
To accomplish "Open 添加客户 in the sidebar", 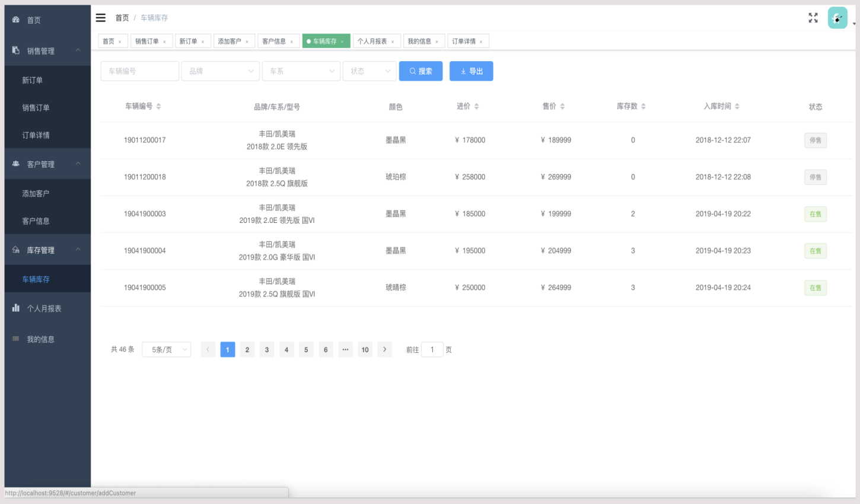I will [x=36, y=193].
